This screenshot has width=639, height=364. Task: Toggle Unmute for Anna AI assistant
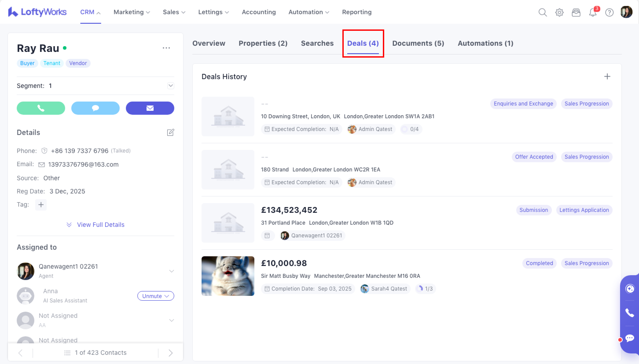(x=155, y=296)
